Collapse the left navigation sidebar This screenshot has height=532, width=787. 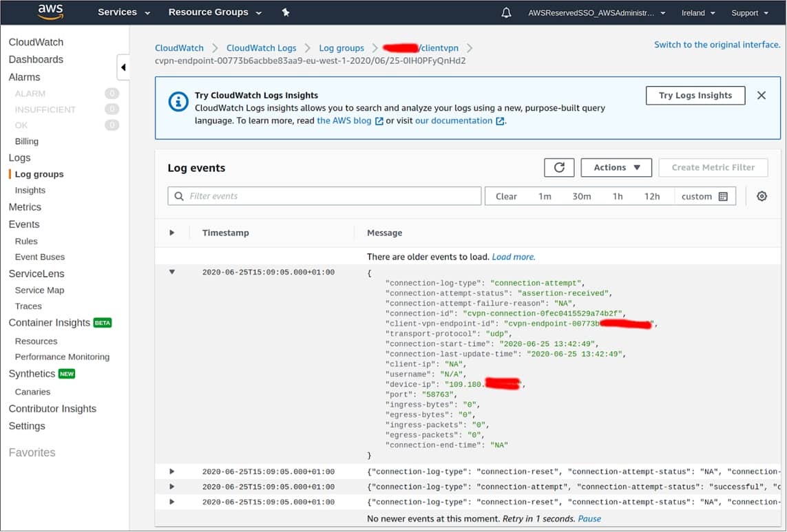(123, 67)
